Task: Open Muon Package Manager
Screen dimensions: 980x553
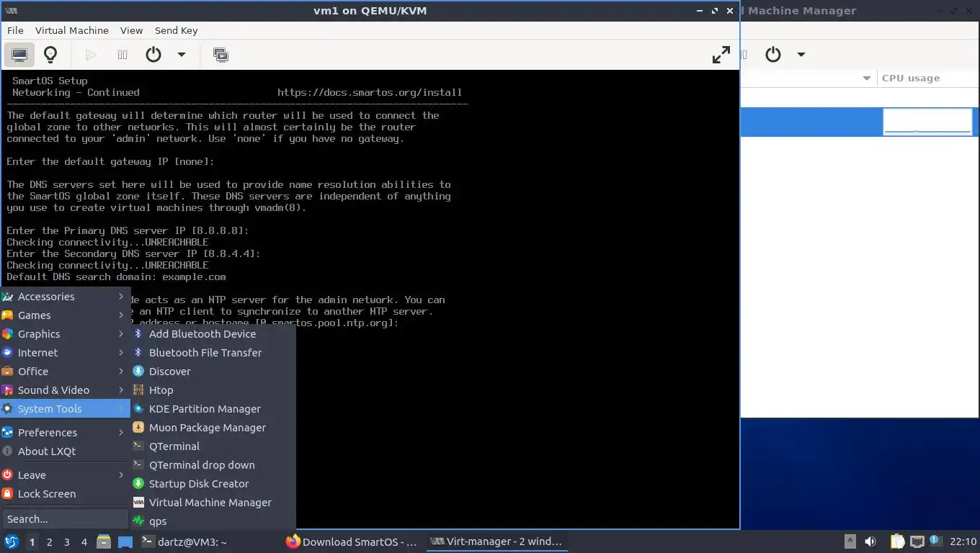Action: (213, 428)
